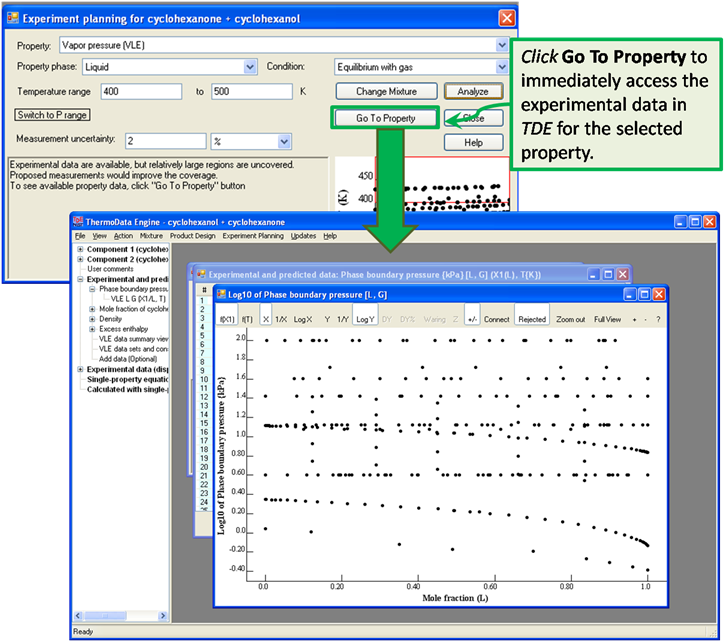Select VLE L G (X1/L, T) tree item

pos(138,299)
